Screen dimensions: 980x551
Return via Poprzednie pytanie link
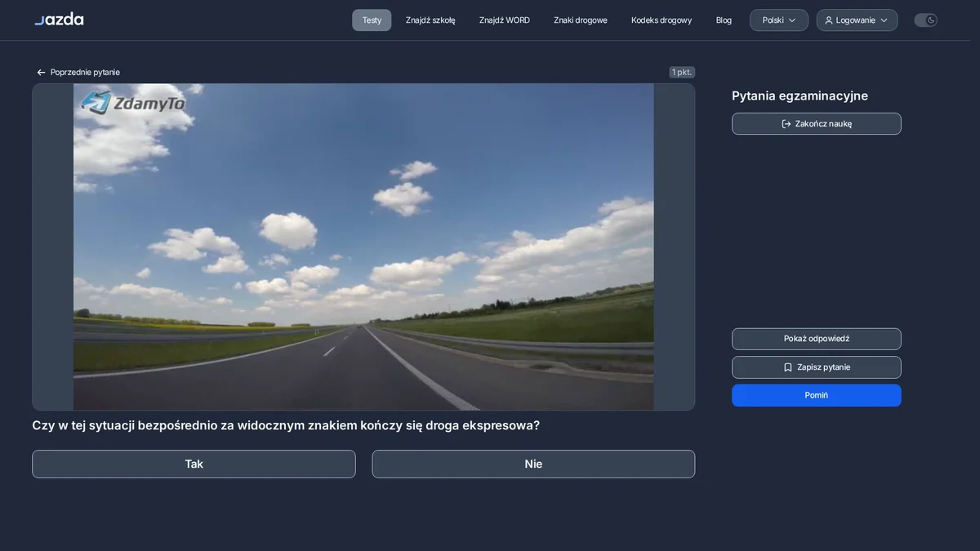(78, 73)
